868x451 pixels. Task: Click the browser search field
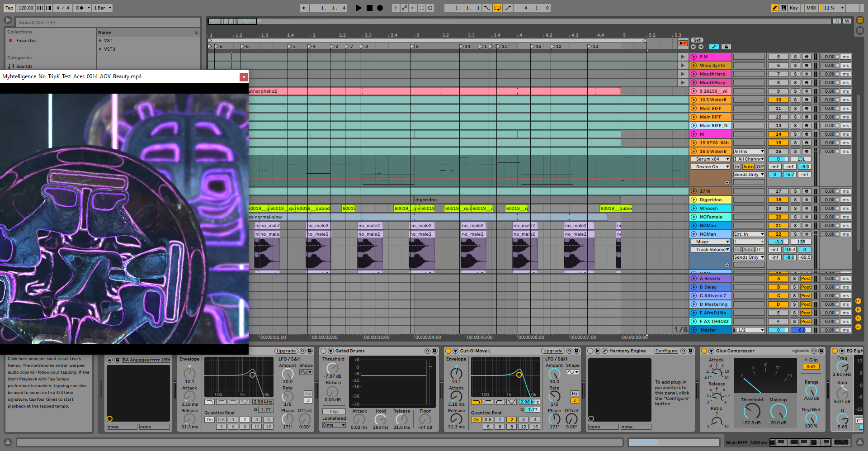108,22
